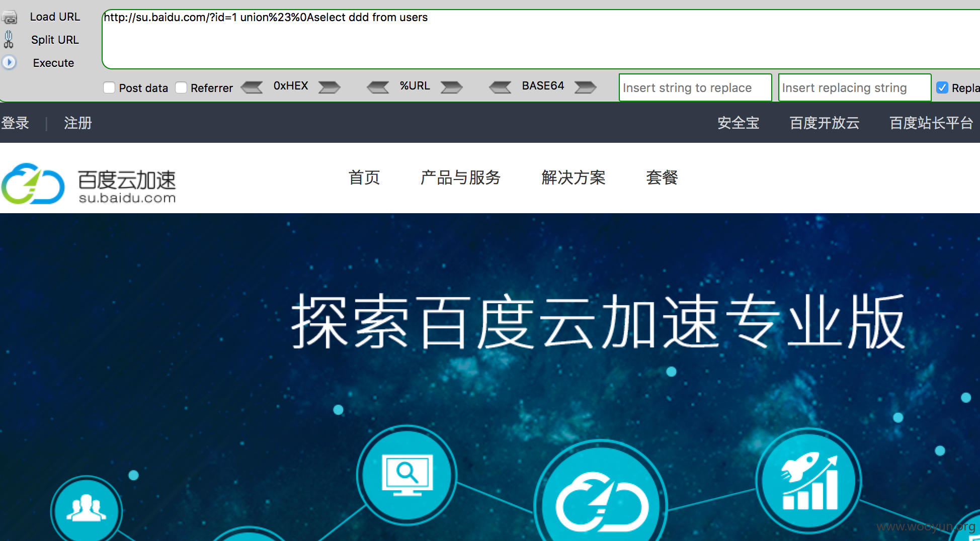The image size is (980, 541).
Task: Enable the Post data checkbox
Action: click(x=109, y=87)
